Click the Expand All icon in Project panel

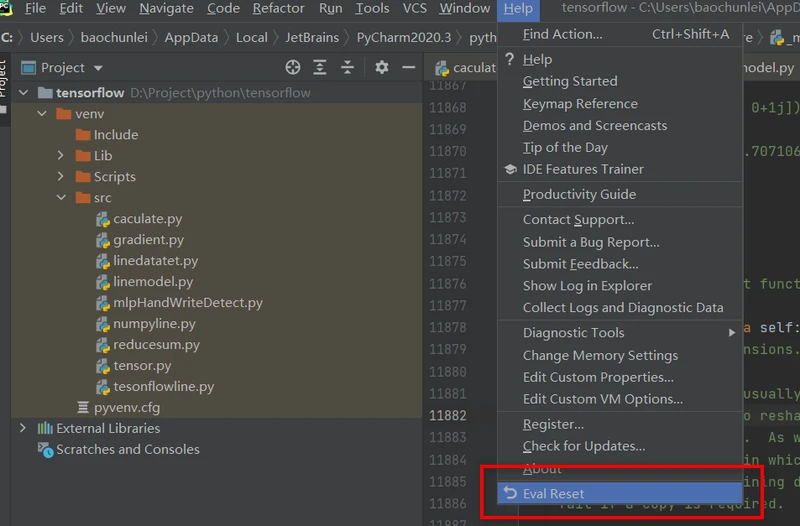pyautogui.click(x=320, y=67)
